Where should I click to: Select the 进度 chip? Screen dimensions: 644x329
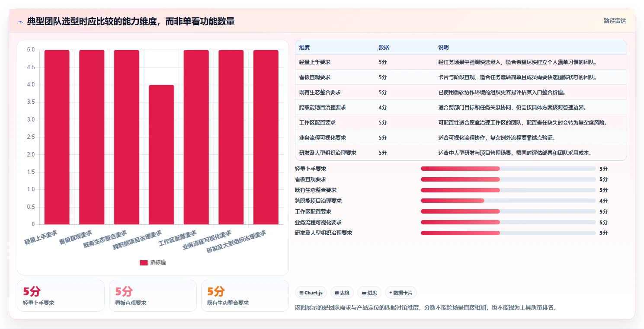click(x=369, y=293)
